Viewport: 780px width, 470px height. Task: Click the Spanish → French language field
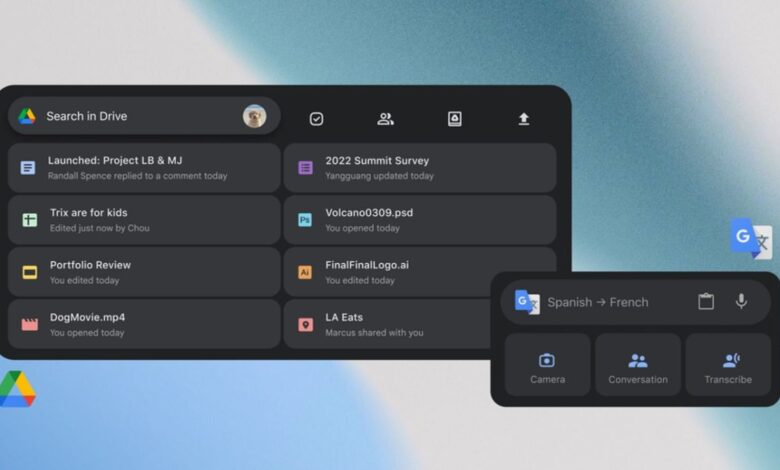pos(635,302)
